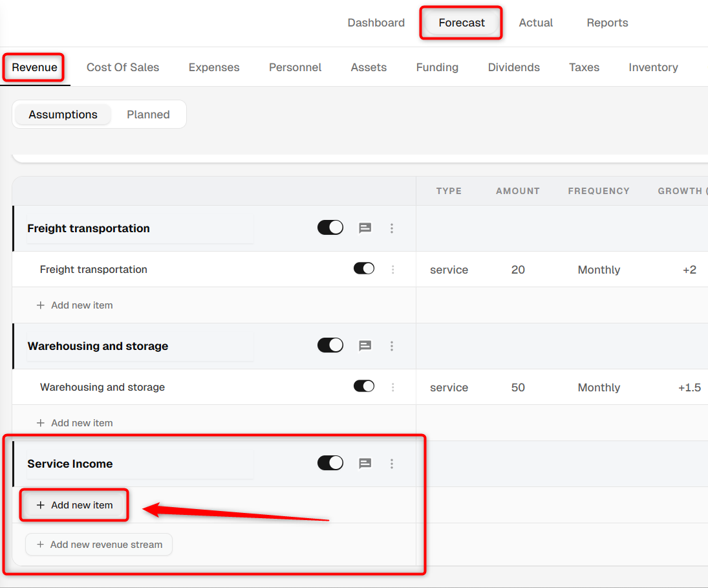Open comment icon for Warehousing and storage stream
Viewport: 708px width, 588px height.
[365, 346]
